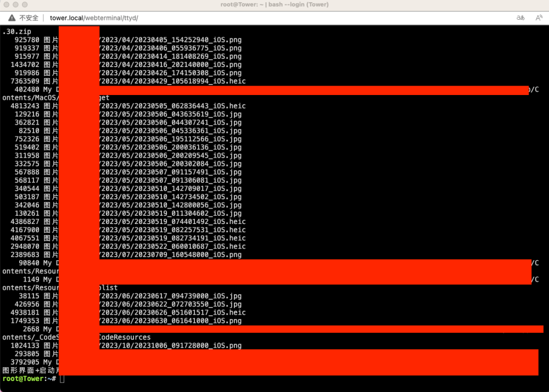Image resolution: width=549 pixels, height=392 pixels.
Task: Click the 不安全 label
Action: pyautogui.click(x=29, y=18)
